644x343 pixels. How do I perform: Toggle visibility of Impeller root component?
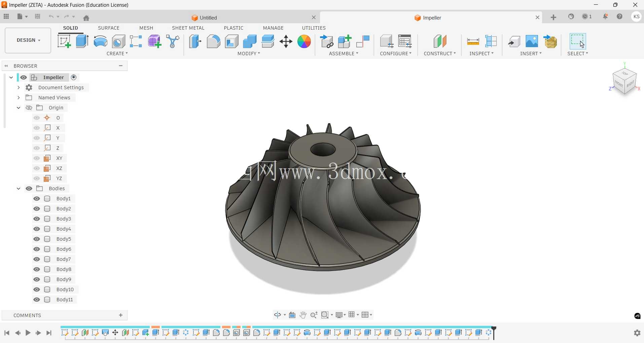(24, 77)
